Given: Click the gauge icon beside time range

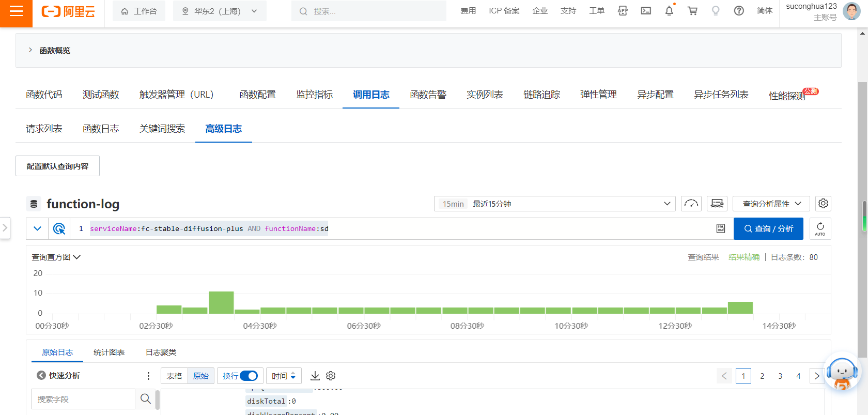Looking at the screenshot, I should (x=691, y=204).
